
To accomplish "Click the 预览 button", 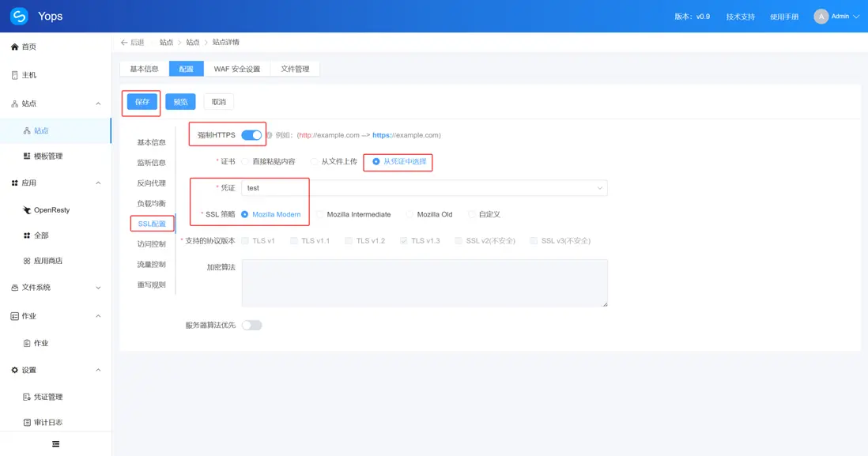I will [x=180, y=102].
